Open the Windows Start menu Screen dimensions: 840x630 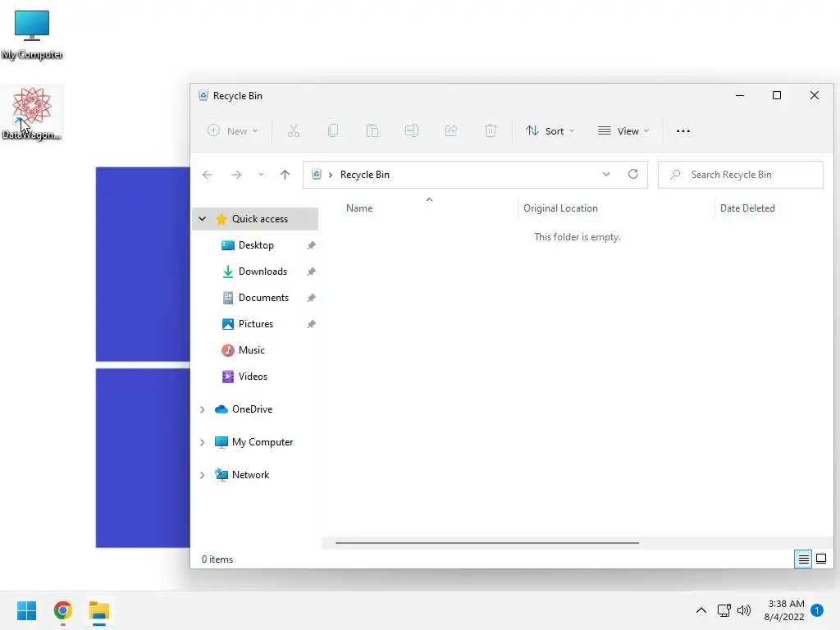click(x=26, y=610)
